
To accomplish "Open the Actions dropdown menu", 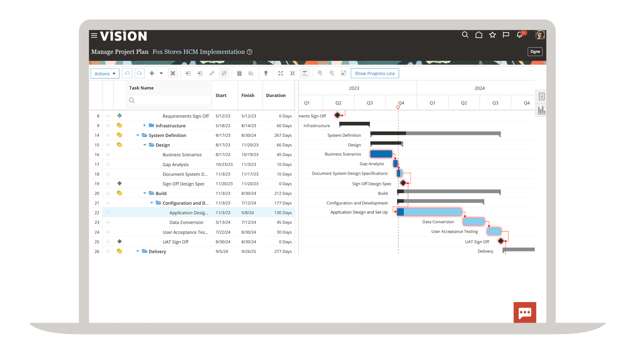I will pyautogui.click(x=105, y=74).
